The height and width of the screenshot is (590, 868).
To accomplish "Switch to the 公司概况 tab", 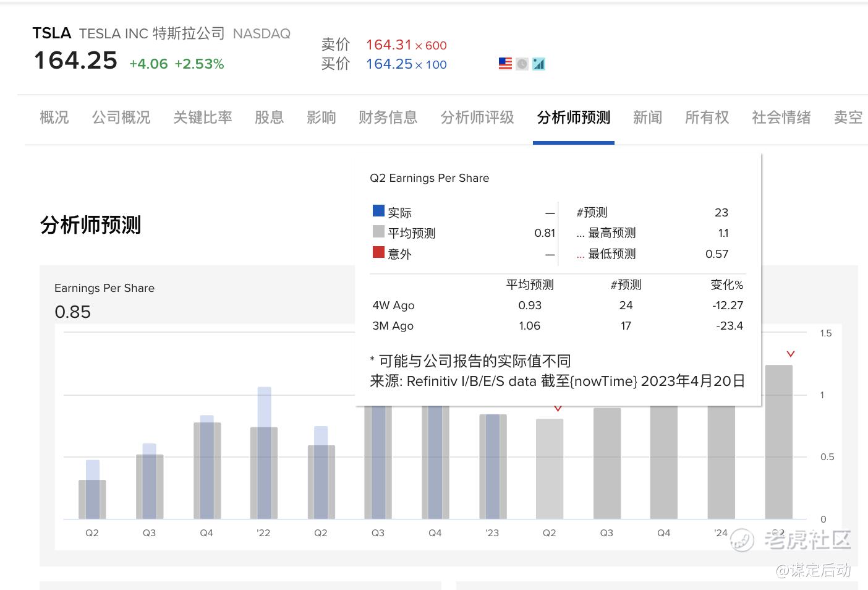I will point(121,118).
